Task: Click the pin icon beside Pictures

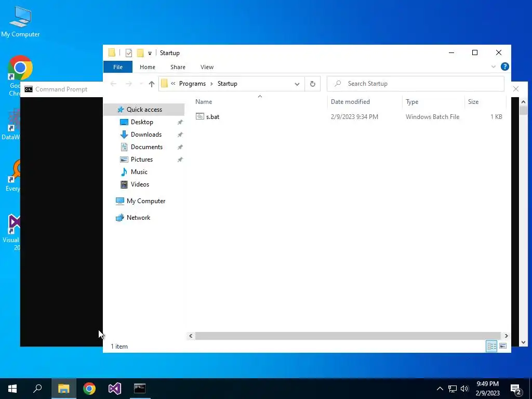Action: tap(180, 159)
